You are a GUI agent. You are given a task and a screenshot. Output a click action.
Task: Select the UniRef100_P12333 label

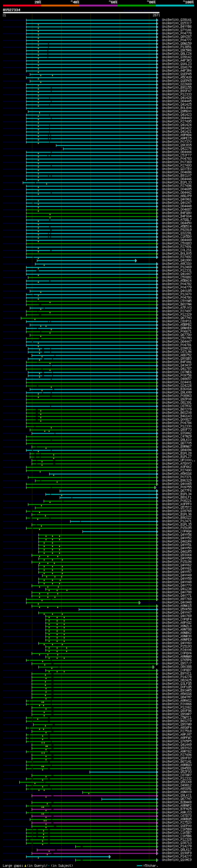(x=177, y=94)
